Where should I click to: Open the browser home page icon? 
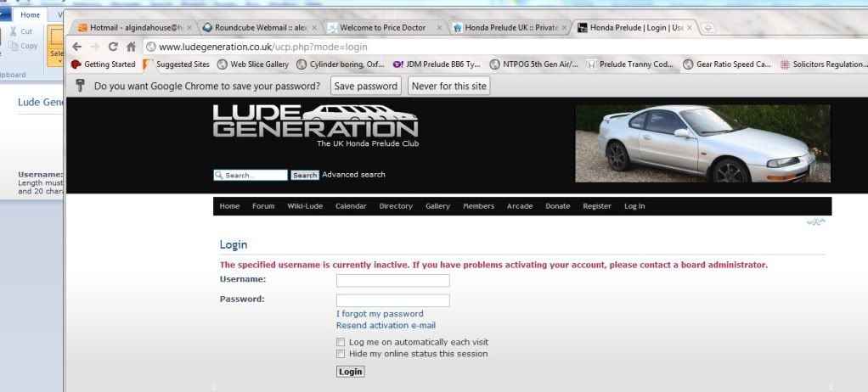pos(131,47)
